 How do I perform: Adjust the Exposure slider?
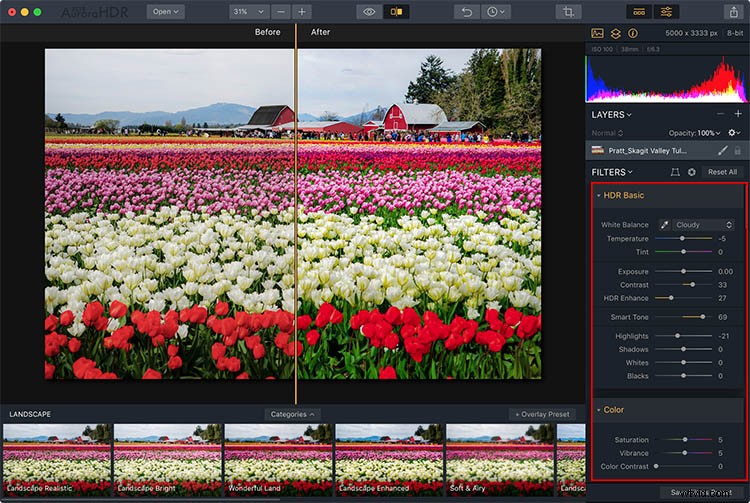(683, 272)
